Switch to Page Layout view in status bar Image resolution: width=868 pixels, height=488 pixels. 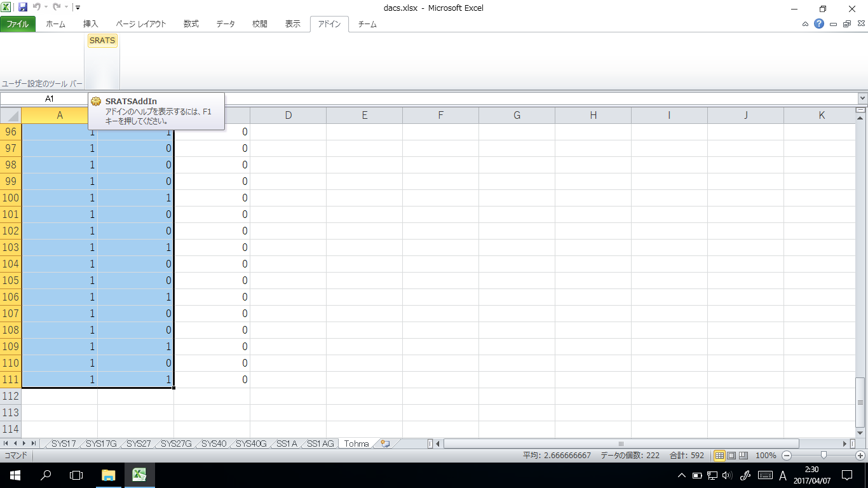pos(731,456)
